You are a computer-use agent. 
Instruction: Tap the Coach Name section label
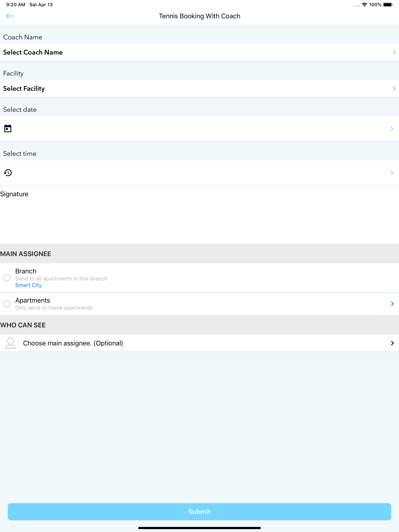tap(23, 37)
